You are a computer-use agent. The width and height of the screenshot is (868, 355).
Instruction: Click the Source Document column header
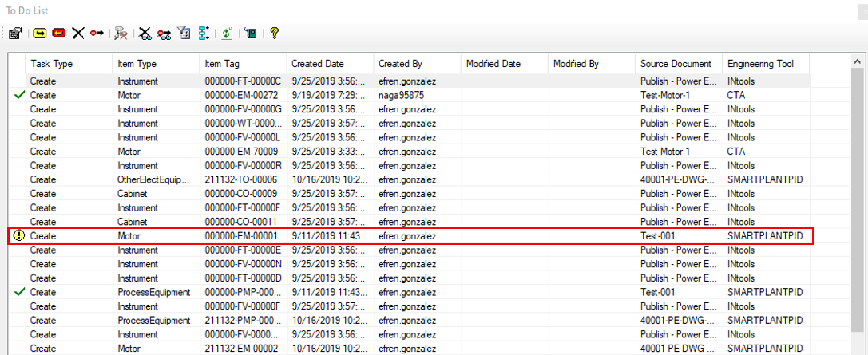(677, 64)
